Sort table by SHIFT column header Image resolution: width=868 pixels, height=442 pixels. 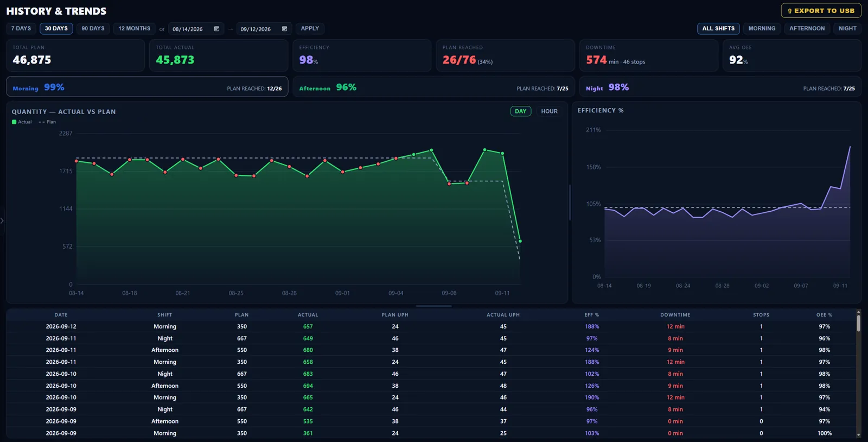click(x=165, y=315)
